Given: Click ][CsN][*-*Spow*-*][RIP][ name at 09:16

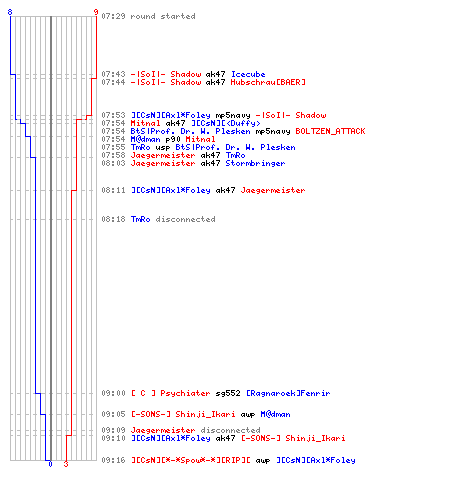Looking at the screenshot, I should coord(190,460).
